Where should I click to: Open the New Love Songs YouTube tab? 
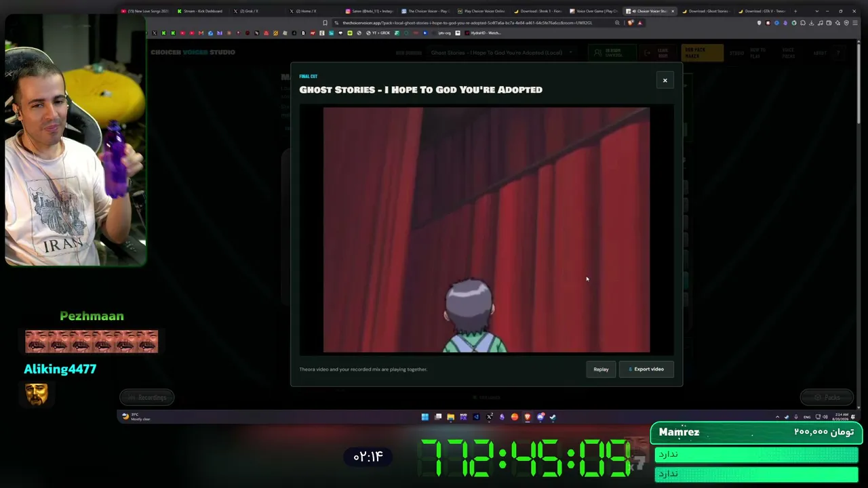coord(145,11)
